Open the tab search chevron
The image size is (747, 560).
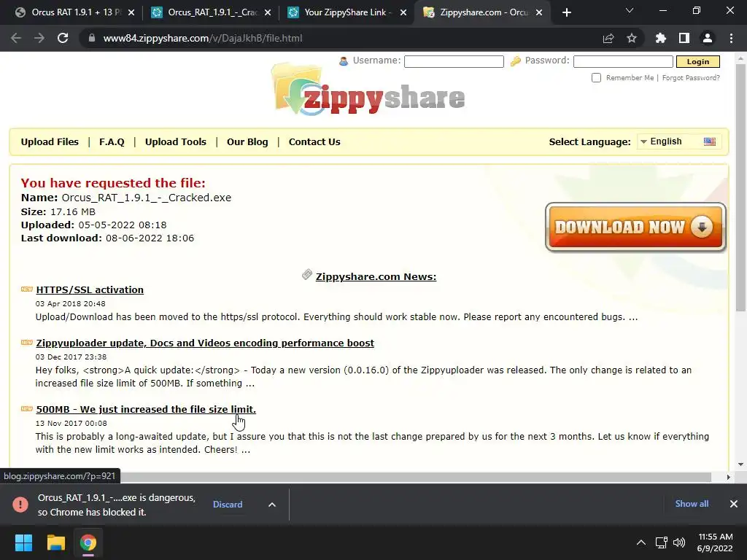click(630, 10)
